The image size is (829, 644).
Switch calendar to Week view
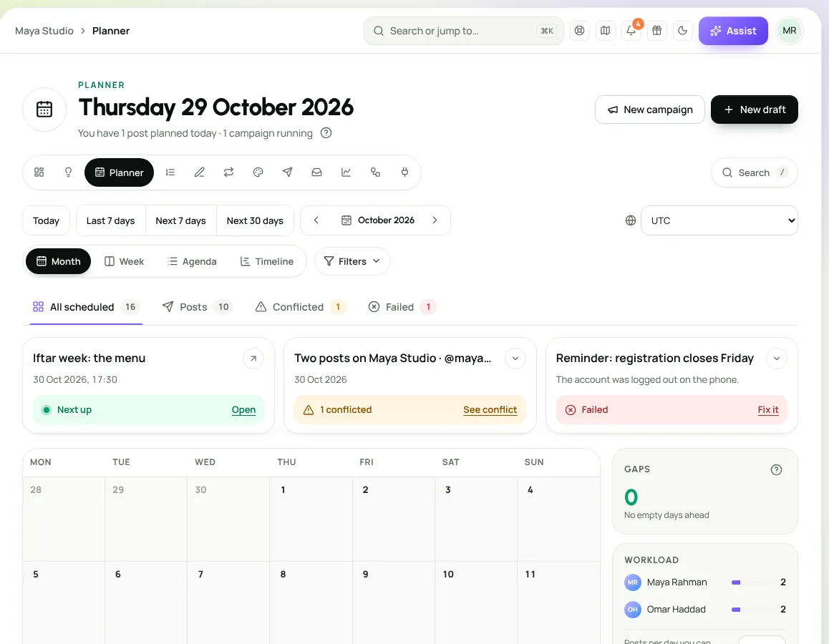tap(125, 261)
